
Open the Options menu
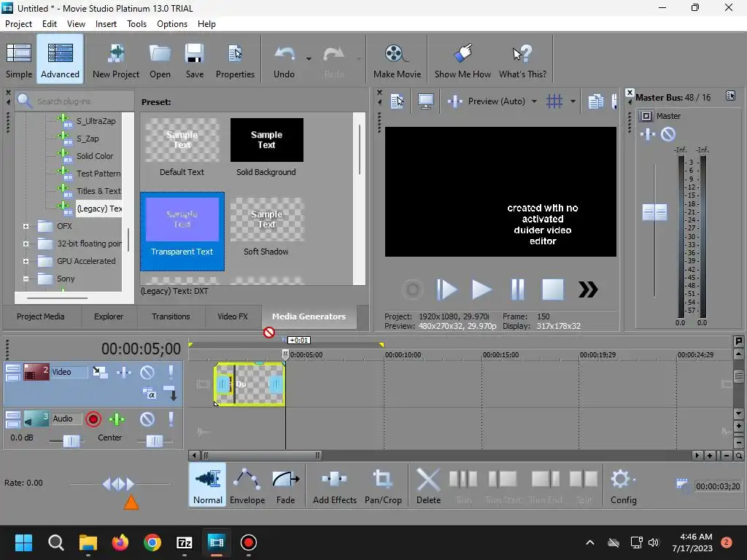coord(172,24)
